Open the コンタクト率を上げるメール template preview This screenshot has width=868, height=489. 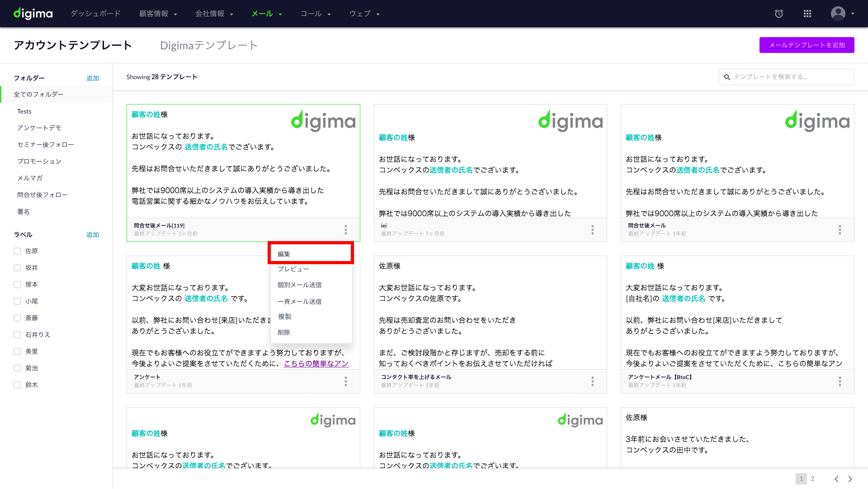[x=491, y=313]
